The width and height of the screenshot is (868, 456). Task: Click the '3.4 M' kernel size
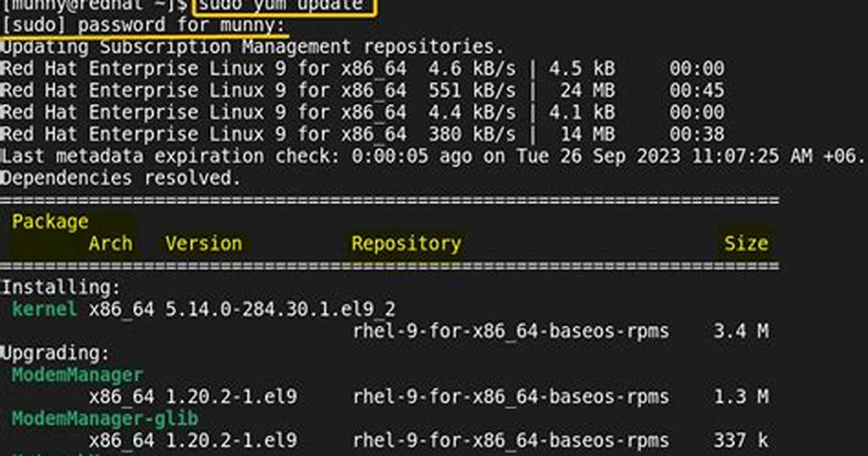(x=741, y=331)
